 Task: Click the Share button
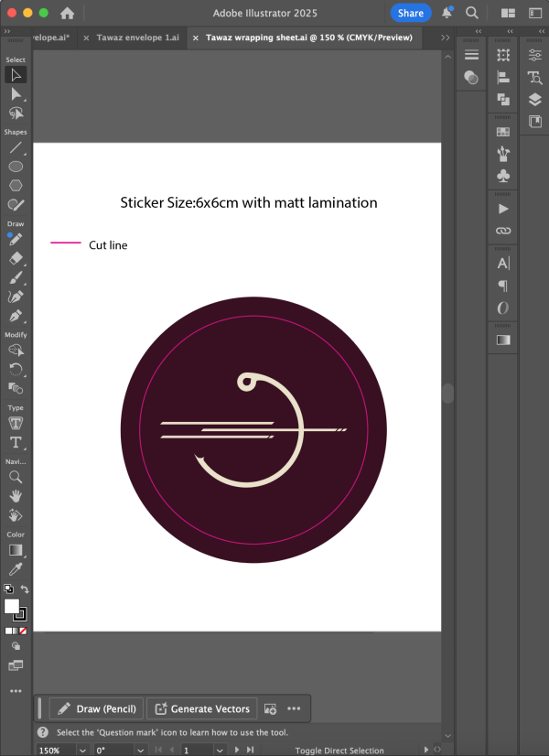point(410,13)
